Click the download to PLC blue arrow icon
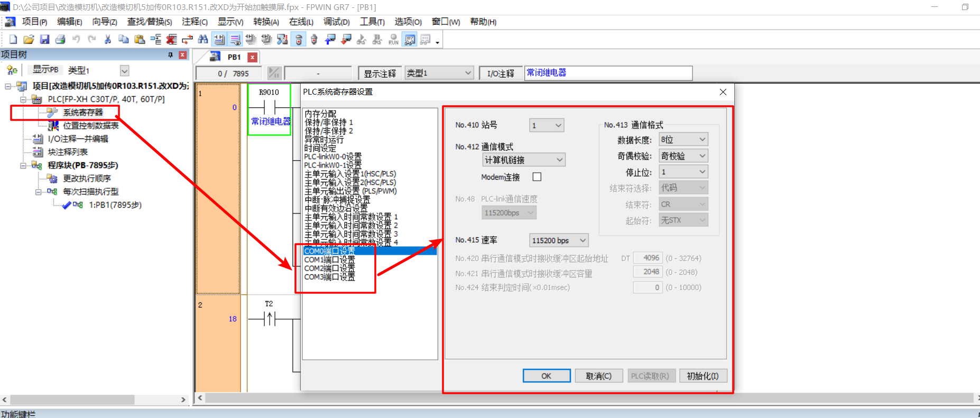 tap(330, 40)
